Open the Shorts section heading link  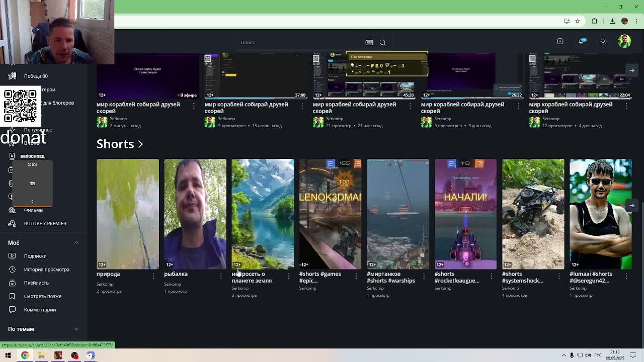pos(120,144)
